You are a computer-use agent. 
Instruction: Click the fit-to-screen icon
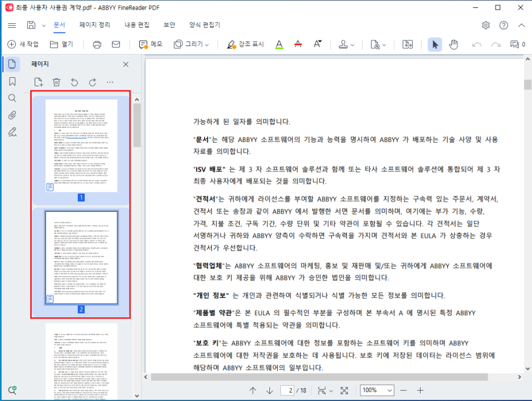click(344, 390)
